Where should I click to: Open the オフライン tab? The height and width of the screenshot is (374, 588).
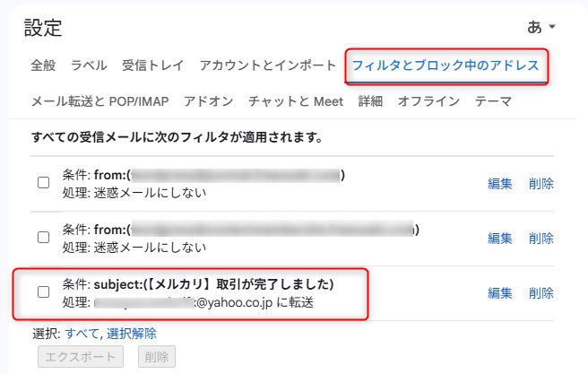(x=428, y=101)
